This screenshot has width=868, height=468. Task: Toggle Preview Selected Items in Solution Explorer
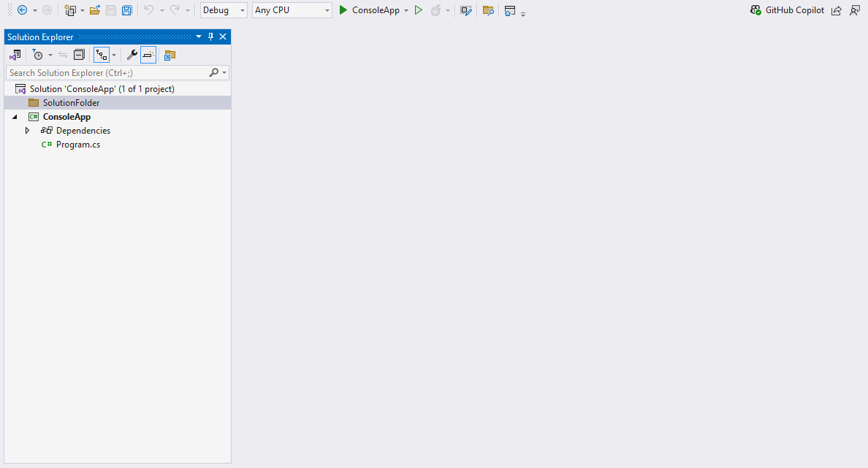point(148,54)
